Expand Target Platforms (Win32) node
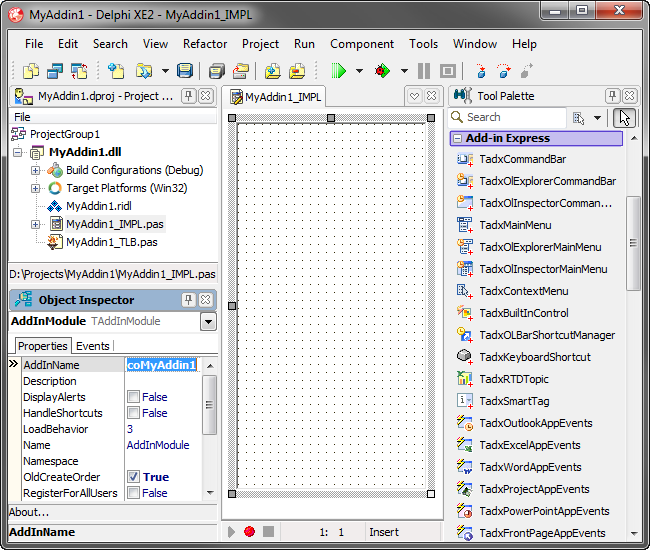The image size is (650, 550). coord(36,188)
